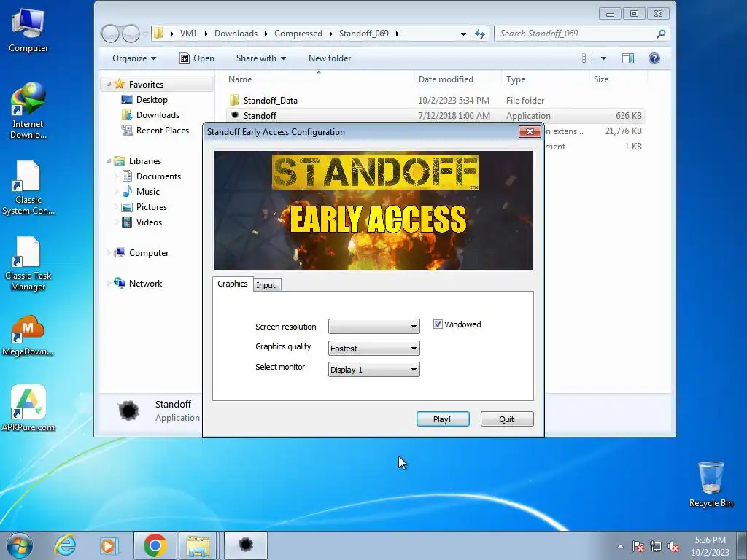Click the Explorer help icon

(x=654, y=58)
